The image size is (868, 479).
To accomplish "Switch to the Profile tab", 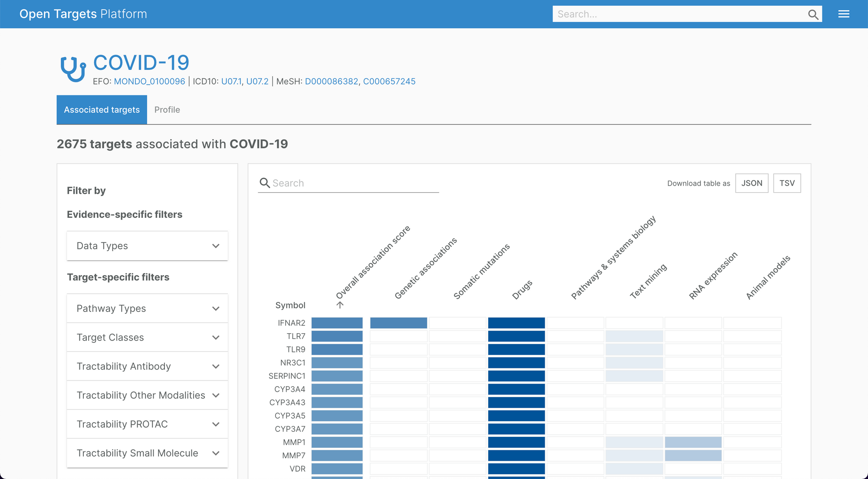I will (167, 110).
